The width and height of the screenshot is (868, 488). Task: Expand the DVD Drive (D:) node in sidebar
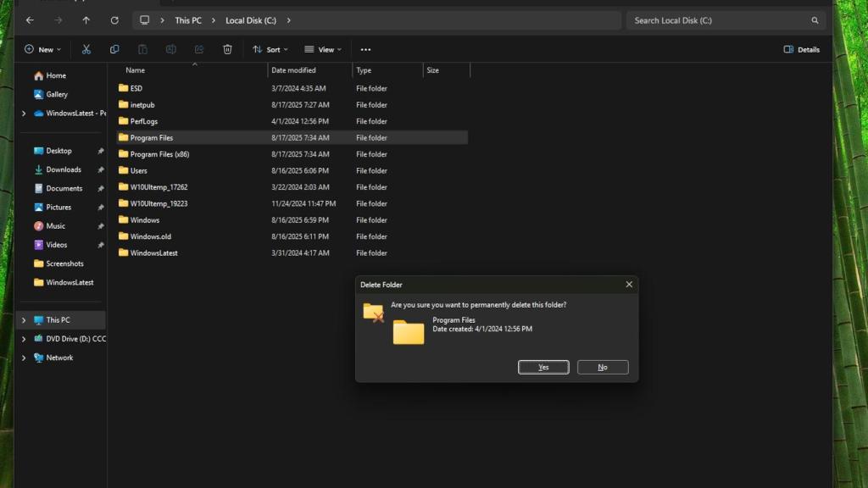[24, 339]
